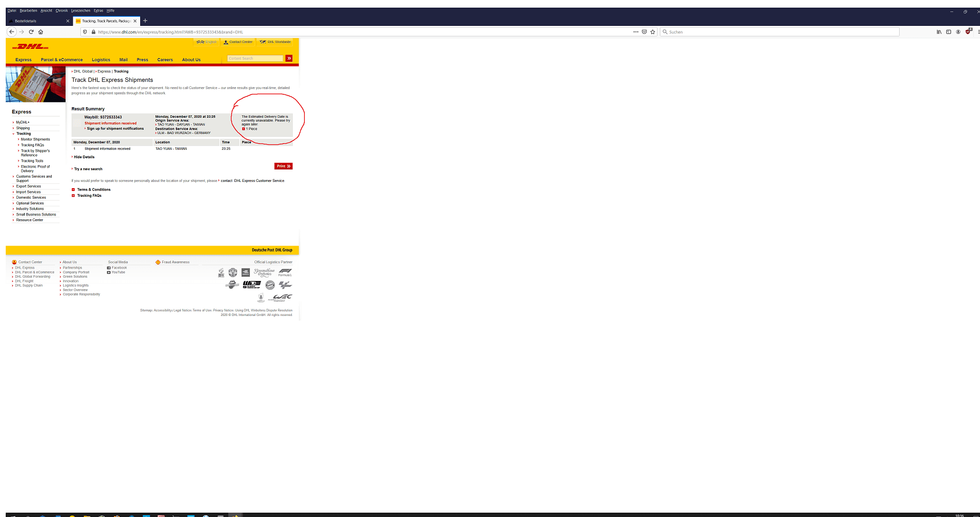Save page to Pocket
Image resolution: width=980 pixels, height=517 pixels.
(644, 32)
